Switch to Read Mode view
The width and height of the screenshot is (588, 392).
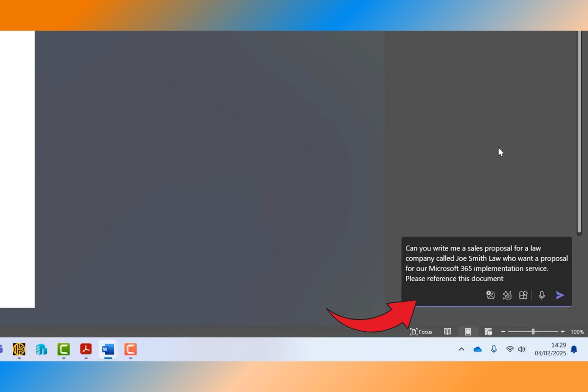(447, 332)
